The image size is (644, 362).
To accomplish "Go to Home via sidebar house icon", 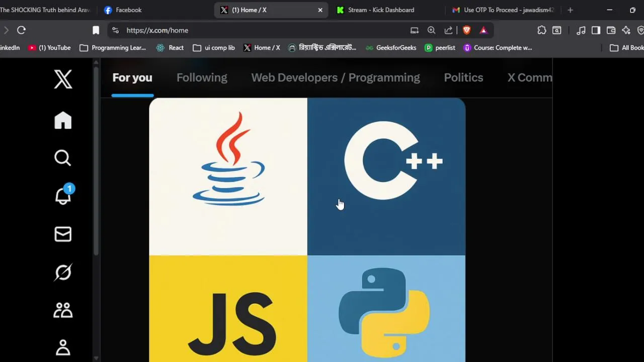I will tap(63, 120).
